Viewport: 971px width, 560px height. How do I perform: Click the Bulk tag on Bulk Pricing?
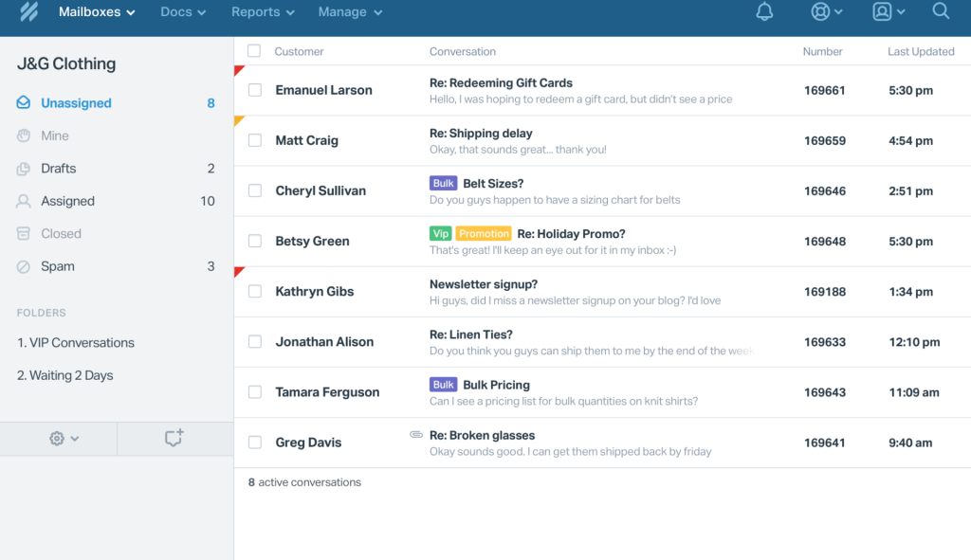tap(444, 385)
